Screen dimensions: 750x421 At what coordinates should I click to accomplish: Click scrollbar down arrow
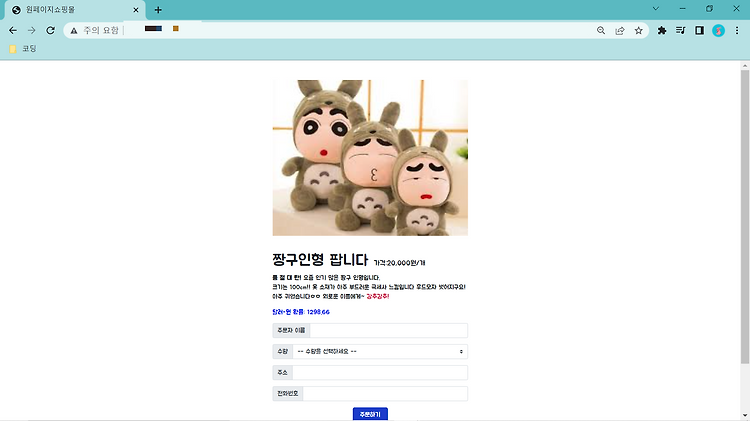[x=745, y=416]
